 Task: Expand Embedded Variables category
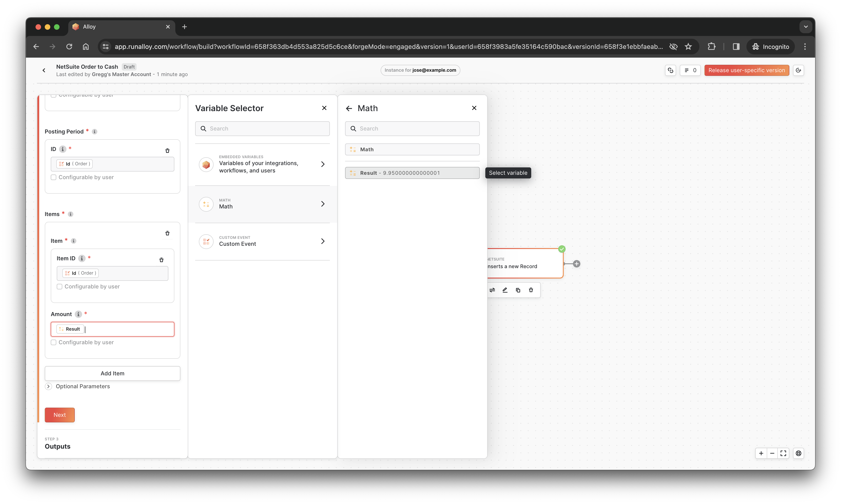[262, 164]
